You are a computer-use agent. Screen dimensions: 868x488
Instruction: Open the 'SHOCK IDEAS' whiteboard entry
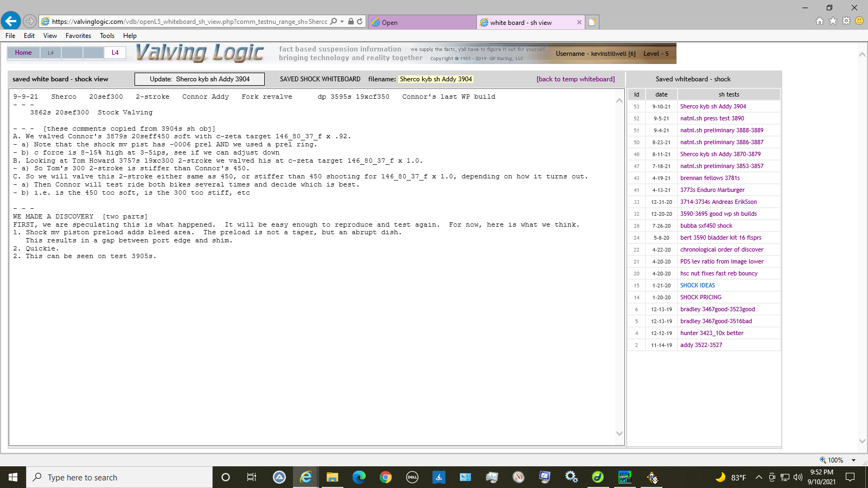point(697,285)
